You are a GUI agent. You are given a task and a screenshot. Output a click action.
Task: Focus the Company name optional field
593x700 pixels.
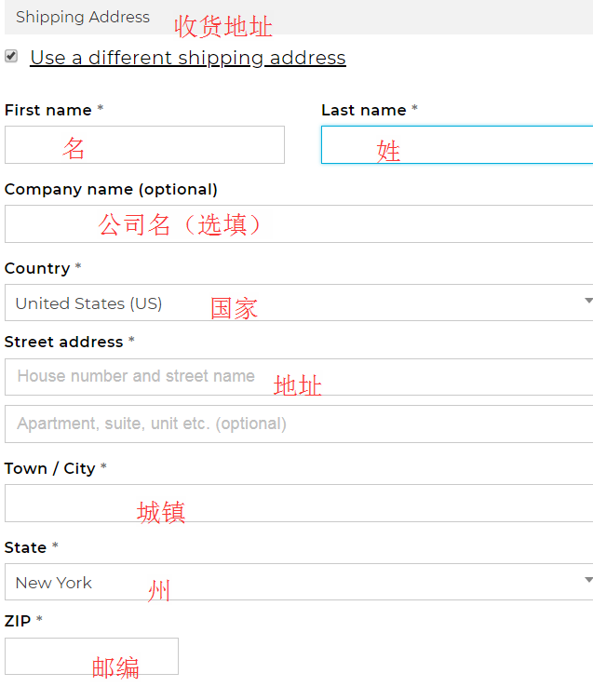click(298, 224)
